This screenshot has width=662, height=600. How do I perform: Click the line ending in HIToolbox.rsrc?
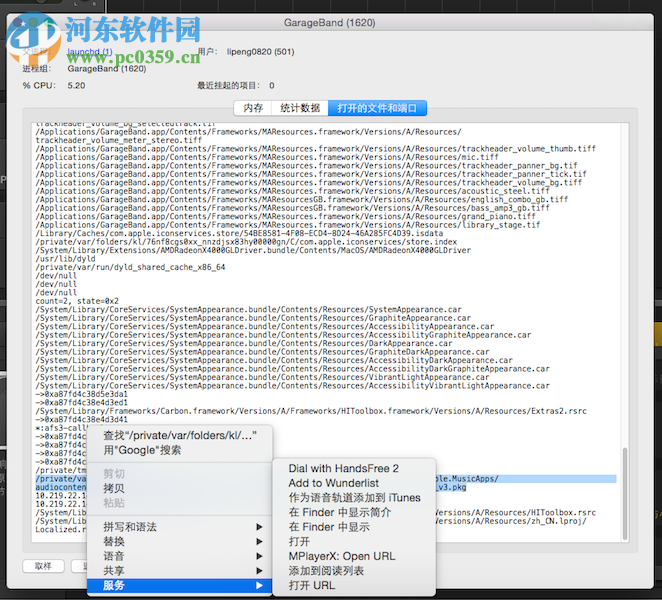coord(515,513)
